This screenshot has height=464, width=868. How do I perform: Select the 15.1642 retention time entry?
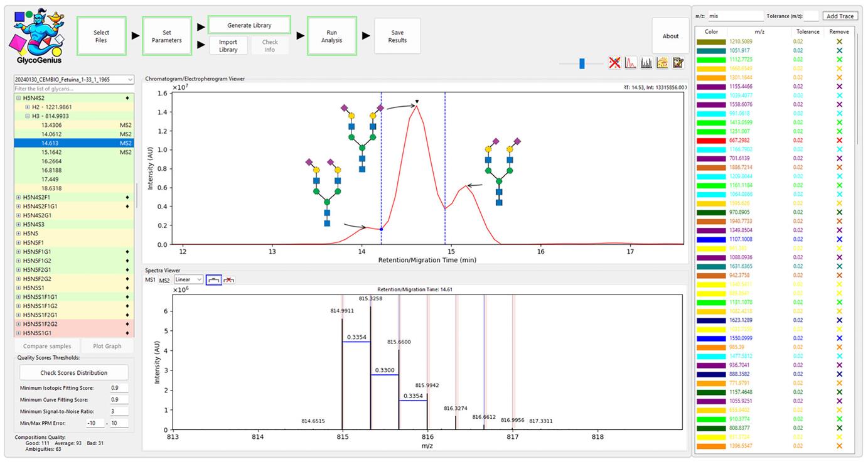coord(74,152)
